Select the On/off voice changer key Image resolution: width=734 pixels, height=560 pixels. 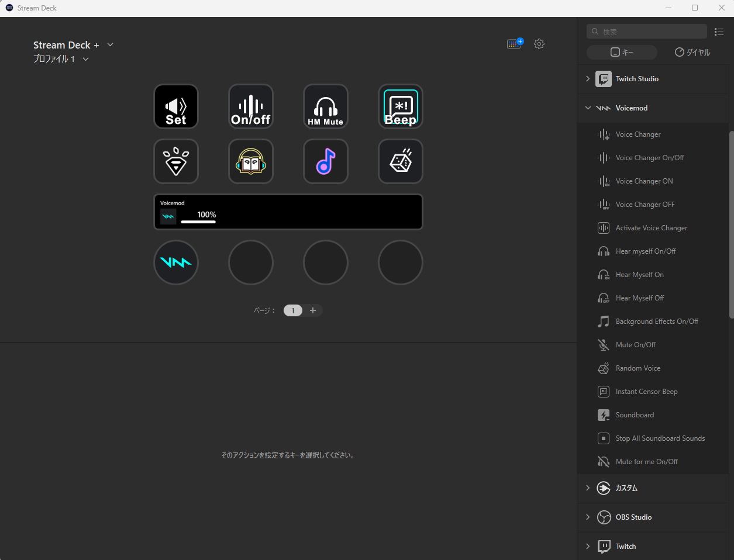[251, 106]
